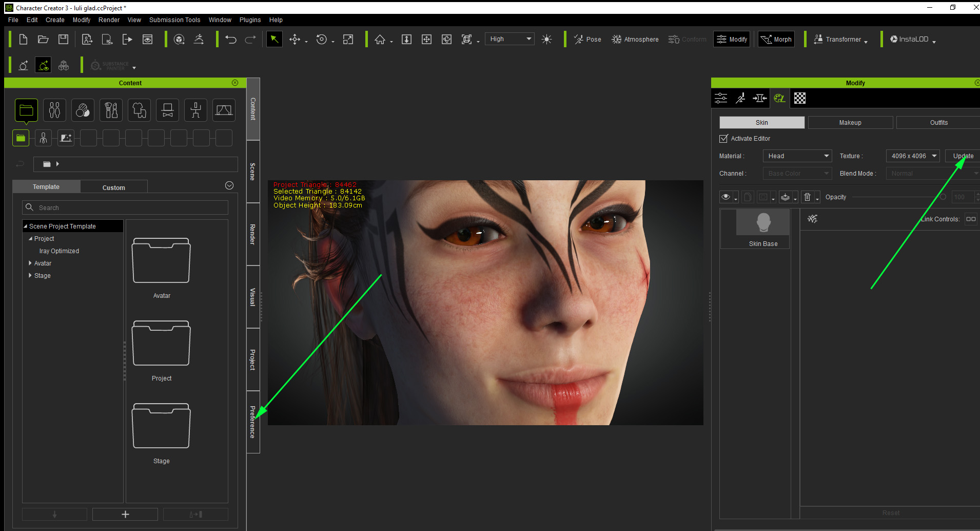The image size is (980, 531).
Task: Open the Cloth content category icon
Action: tap(139, 110)
